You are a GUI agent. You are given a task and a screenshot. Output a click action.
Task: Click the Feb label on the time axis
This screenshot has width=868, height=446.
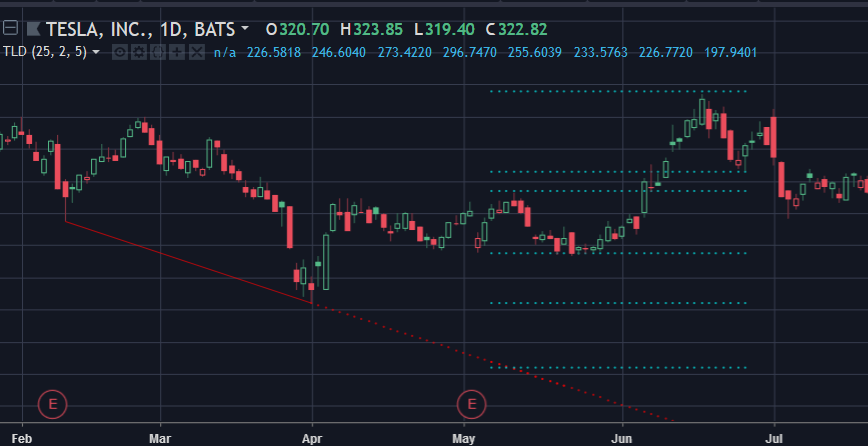tap(22, 439)
